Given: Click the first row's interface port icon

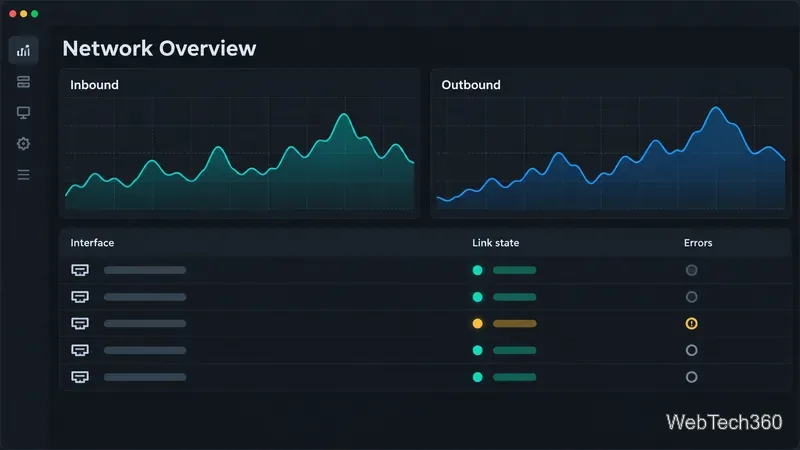Looking at the screenshot, I should coord(80,270).
